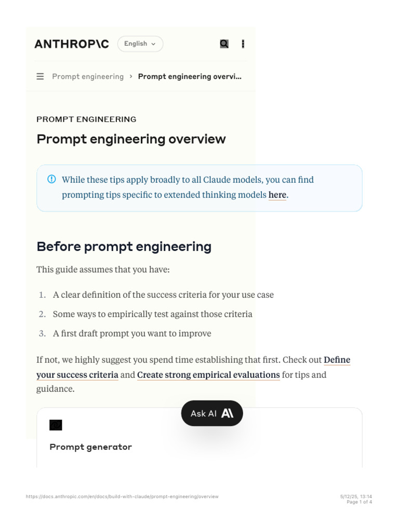Screen dimensions: 399x532
Task: Click the Prompt engineering overview page title
Action: point(131,139)
